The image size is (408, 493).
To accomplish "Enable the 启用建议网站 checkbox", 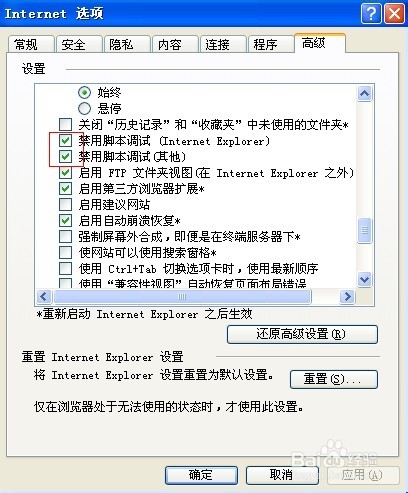I will [65, 204].
